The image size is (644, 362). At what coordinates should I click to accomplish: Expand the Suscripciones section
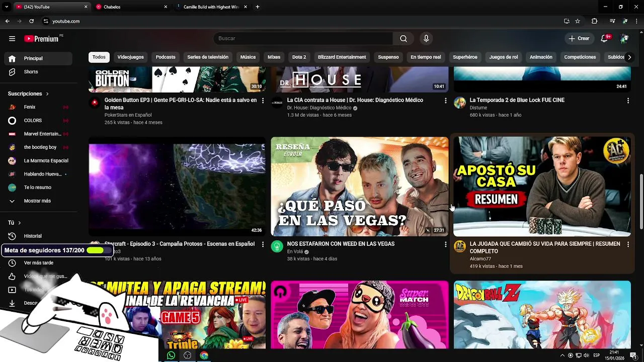(x=28, y=94)
